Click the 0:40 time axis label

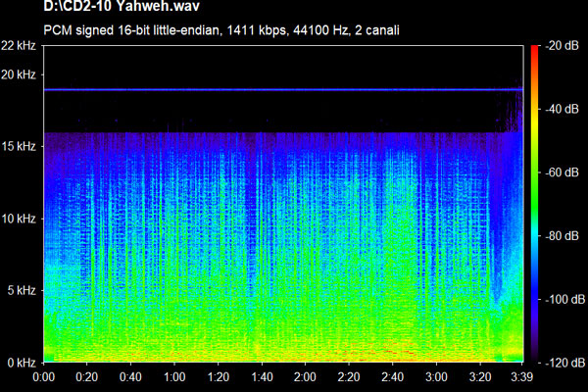[130, 376]
